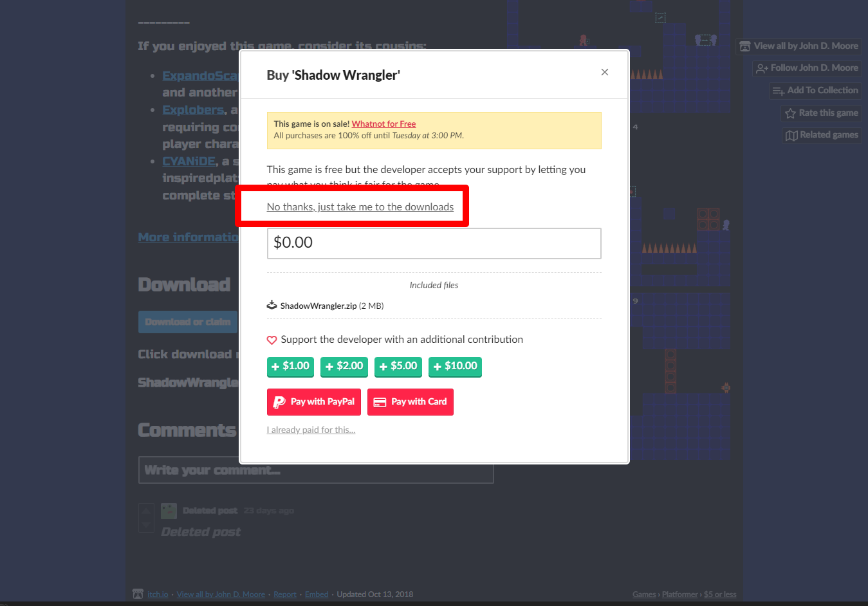
Task: Open the Games breadcrumb link
Action: pos(644,594)
